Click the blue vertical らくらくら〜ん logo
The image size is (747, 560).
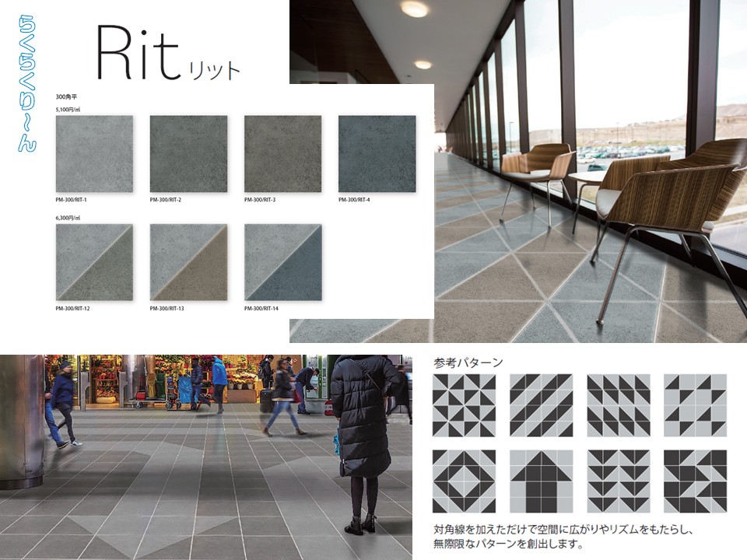pos(27,82)
